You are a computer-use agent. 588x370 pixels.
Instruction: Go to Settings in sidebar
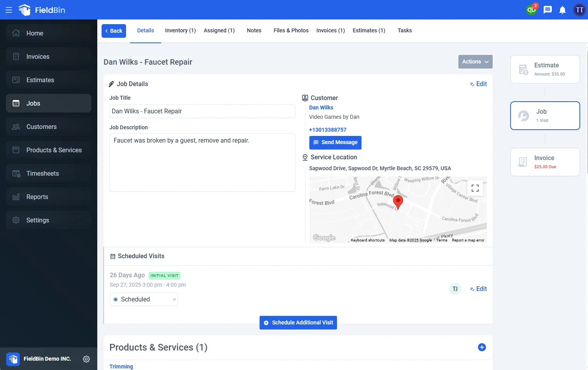coord(49,220)
